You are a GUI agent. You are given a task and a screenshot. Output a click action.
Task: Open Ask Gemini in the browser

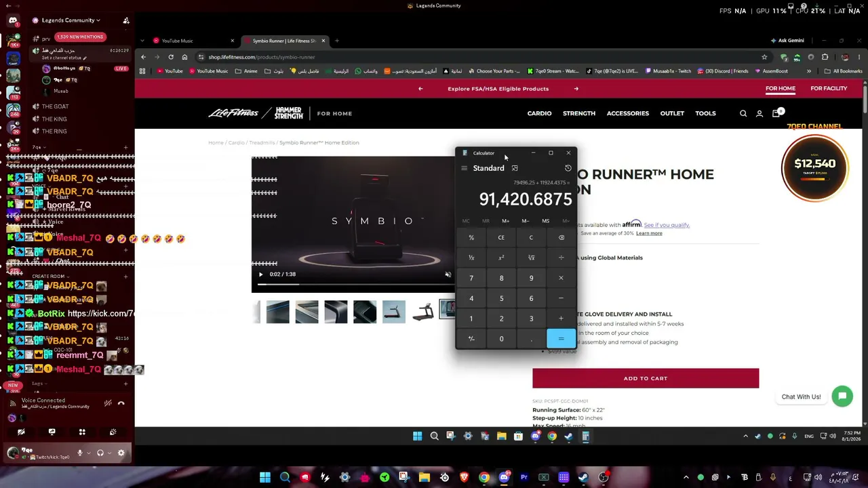click(x=787, y=41)
